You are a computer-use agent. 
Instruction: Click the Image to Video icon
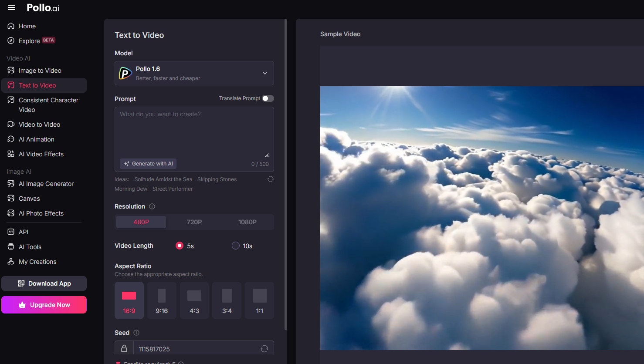click(11, 70)
